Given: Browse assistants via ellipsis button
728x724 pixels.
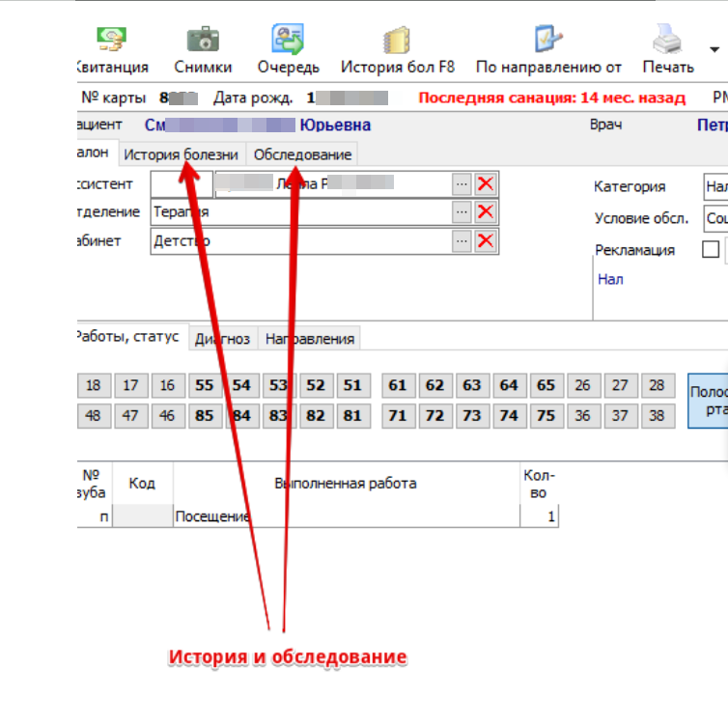Looking at the screenshot, I should [462, 184].
